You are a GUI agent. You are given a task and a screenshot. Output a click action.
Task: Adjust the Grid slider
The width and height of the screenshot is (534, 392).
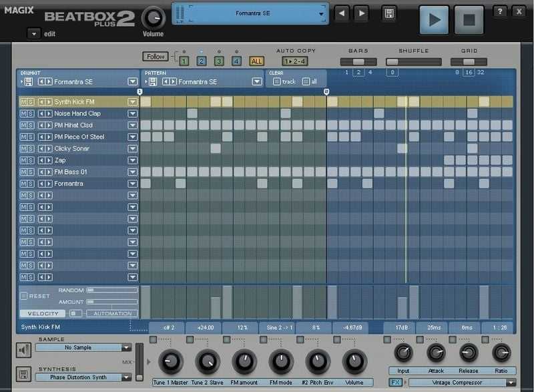(x=469, y=61)
